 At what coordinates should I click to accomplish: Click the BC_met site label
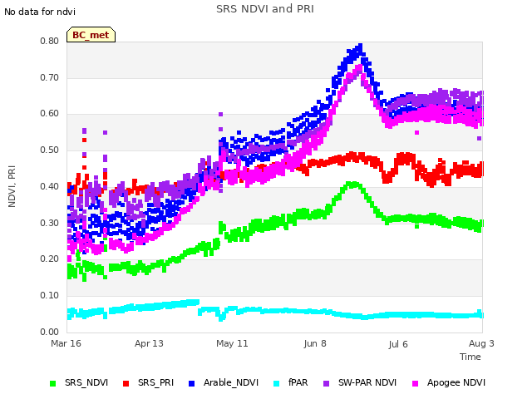pos(91,35)
